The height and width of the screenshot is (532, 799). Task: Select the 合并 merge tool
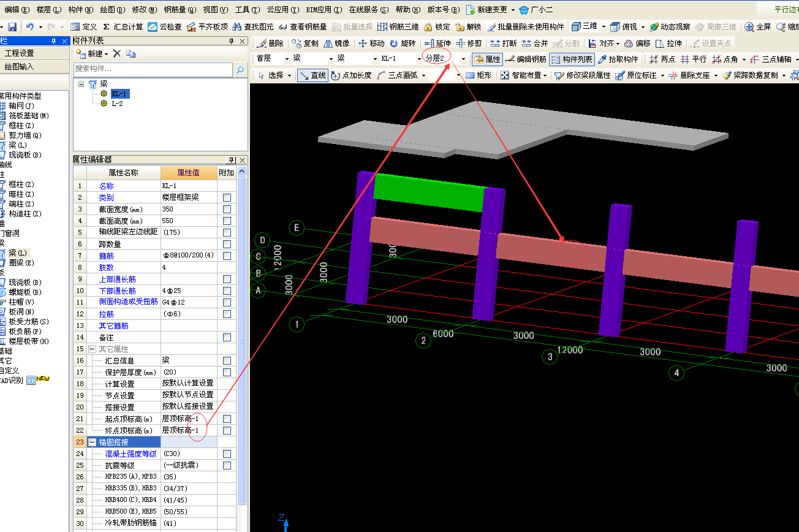[x=535, y=44]
